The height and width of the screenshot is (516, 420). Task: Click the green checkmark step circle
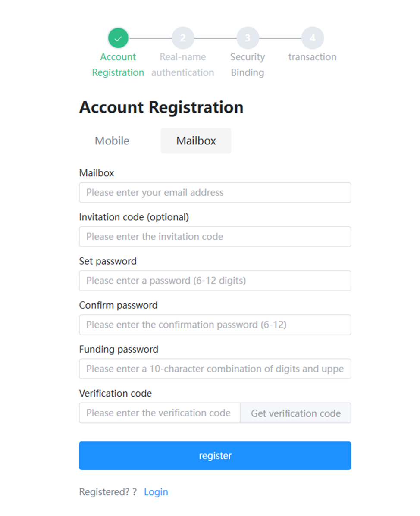[x=118, y=38]
